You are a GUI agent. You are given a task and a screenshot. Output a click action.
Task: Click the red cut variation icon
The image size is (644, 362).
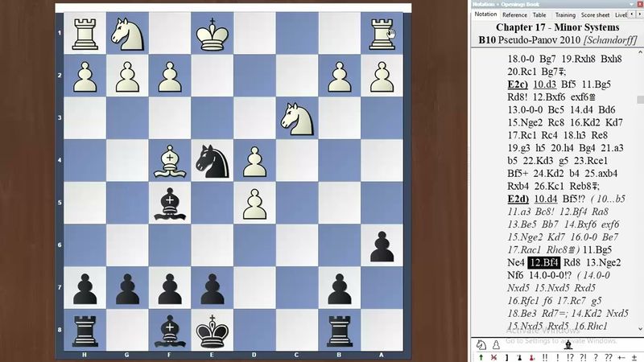[x=493, y=357]
